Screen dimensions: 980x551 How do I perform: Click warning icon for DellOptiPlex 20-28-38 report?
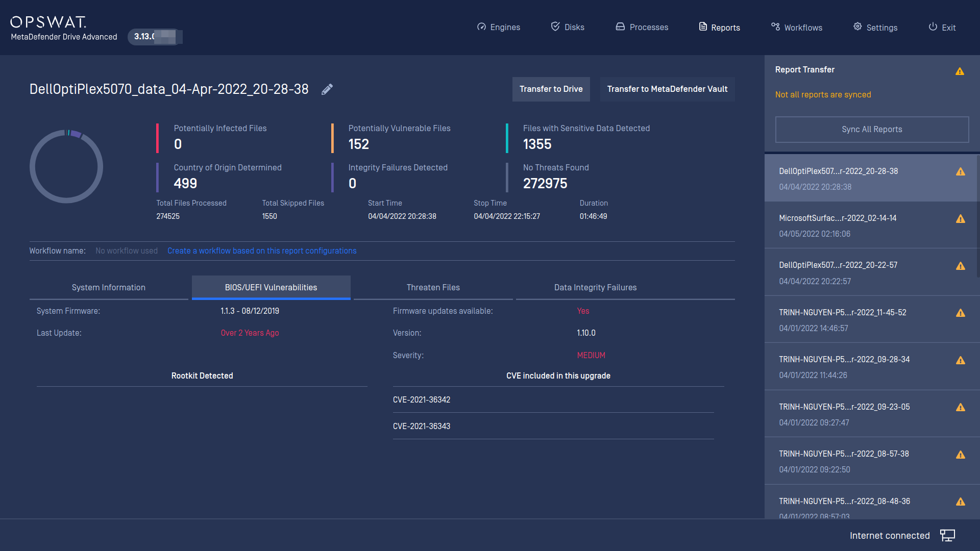(x=961, y=172)
